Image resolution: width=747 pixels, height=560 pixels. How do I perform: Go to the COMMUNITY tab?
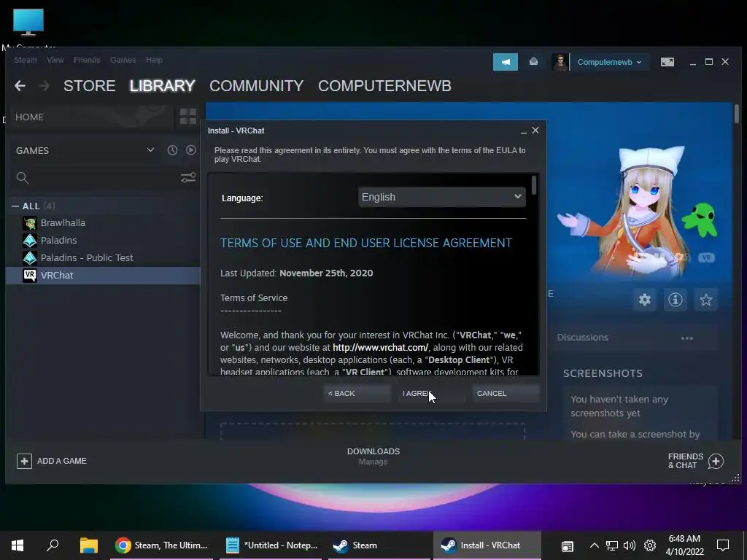coord(256,86)
